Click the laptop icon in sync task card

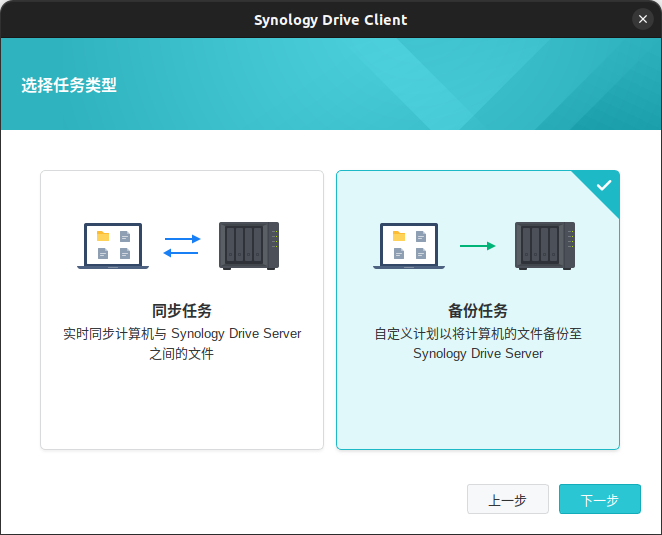[x=113, y=246]
